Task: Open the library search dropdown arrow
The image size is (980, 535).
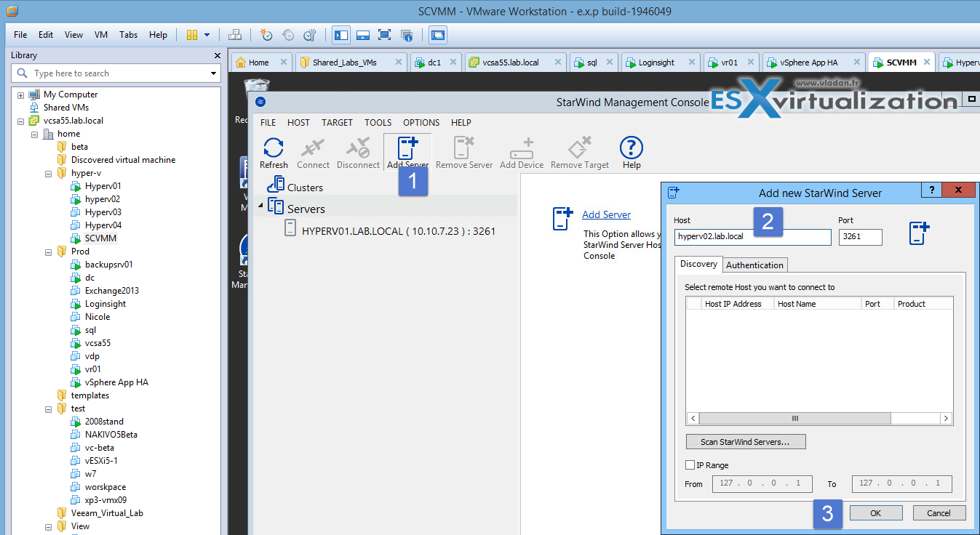Action: point(213,73)
